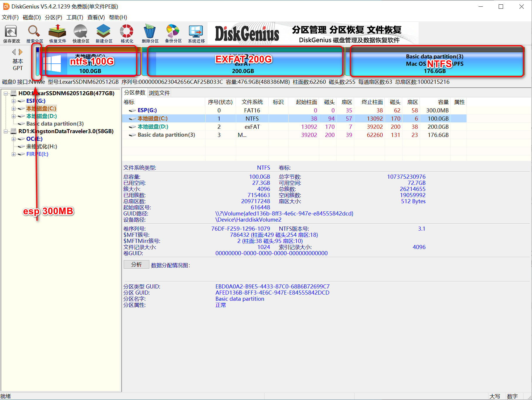Collapse the RD1 KingstonDataTraveler disk node
532x400 pixels.
point(6,131)
